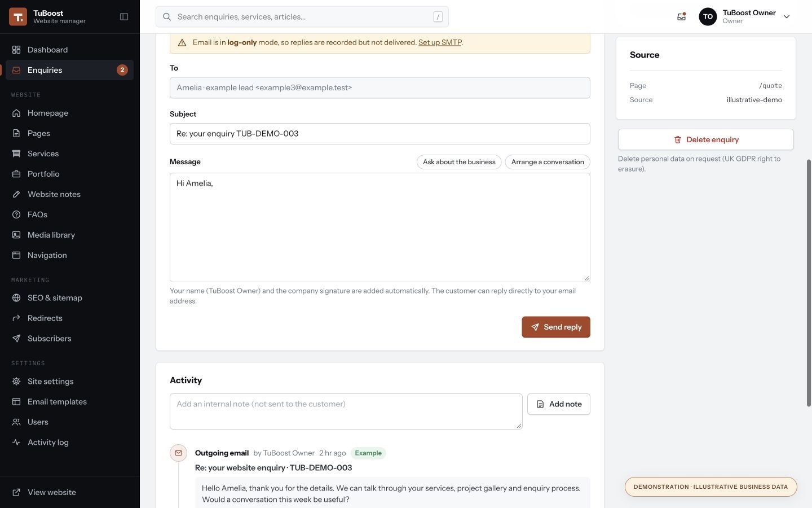The width and height of the screenshot is (812, 508).
Task: Open Enquiries in the sidebar
Action: pyautogui.click(x=69, y=70)
